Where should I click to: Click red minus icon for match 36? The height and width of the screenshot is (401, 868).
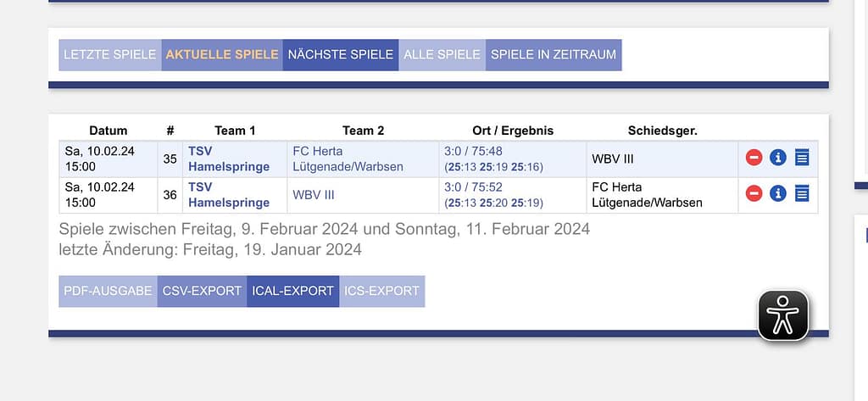pos(754,194)
